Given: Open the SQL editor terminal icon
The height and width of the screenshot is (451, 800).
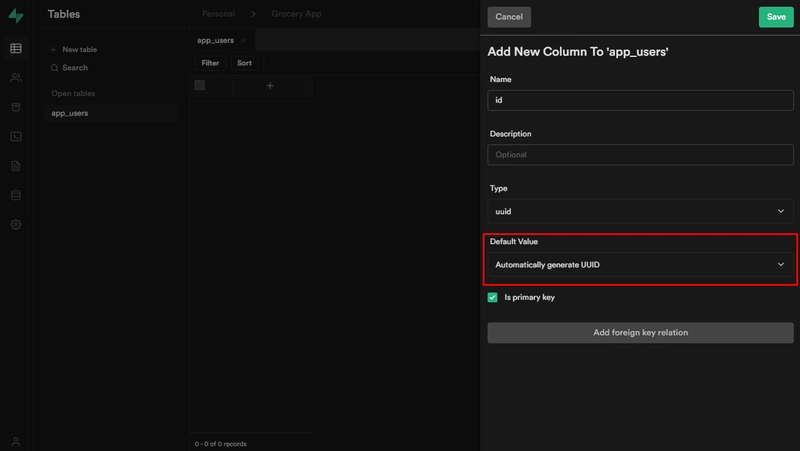Looking at the screenshot, I should (x=16, y=136).
